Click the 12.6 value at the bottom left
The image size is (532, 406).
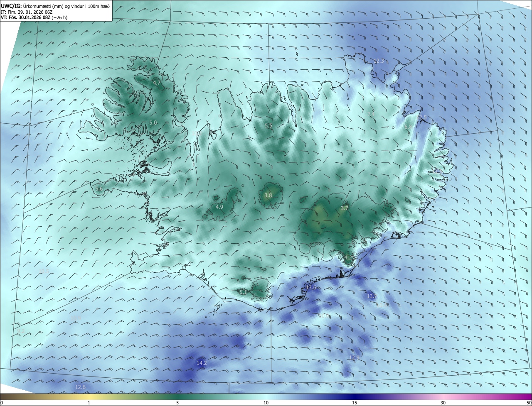[x=80, y=387]
